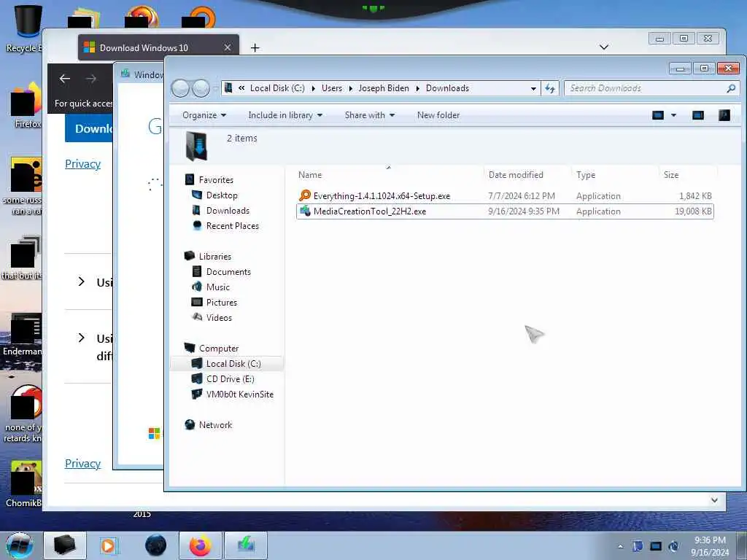Click the globe icon on the taskbar
Viewport: 747px width, 560px height.
[155, 545]
